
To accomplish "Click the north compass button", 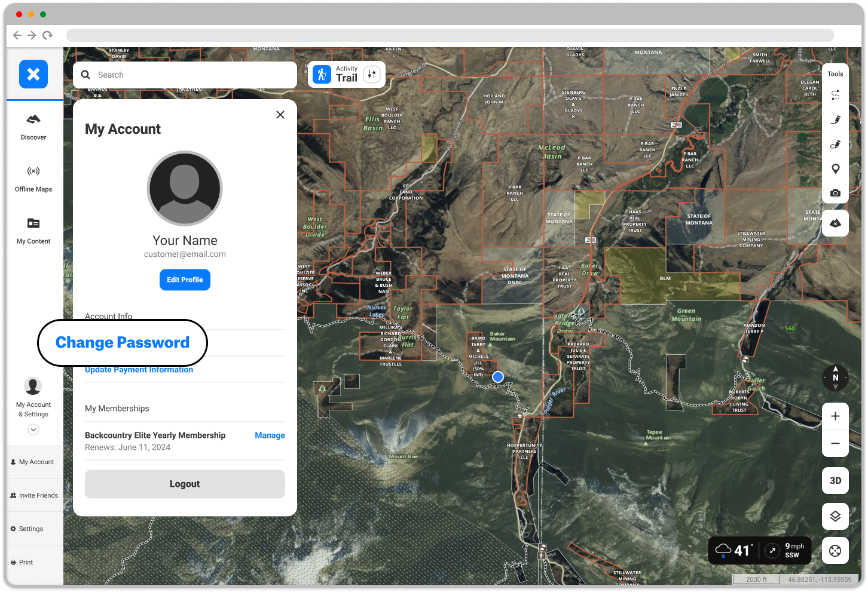I will coord(836,378).
